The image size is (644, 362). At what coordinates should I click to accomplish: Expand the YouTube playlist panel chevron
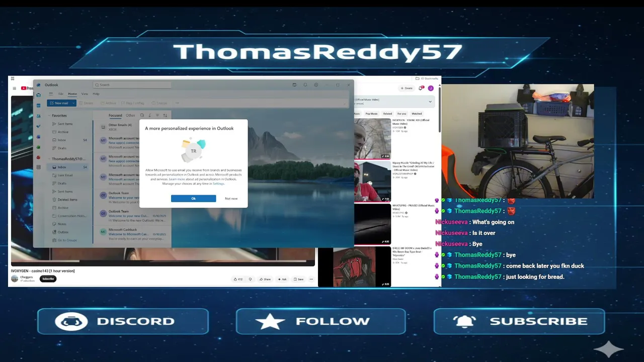[x=430, y=102]
